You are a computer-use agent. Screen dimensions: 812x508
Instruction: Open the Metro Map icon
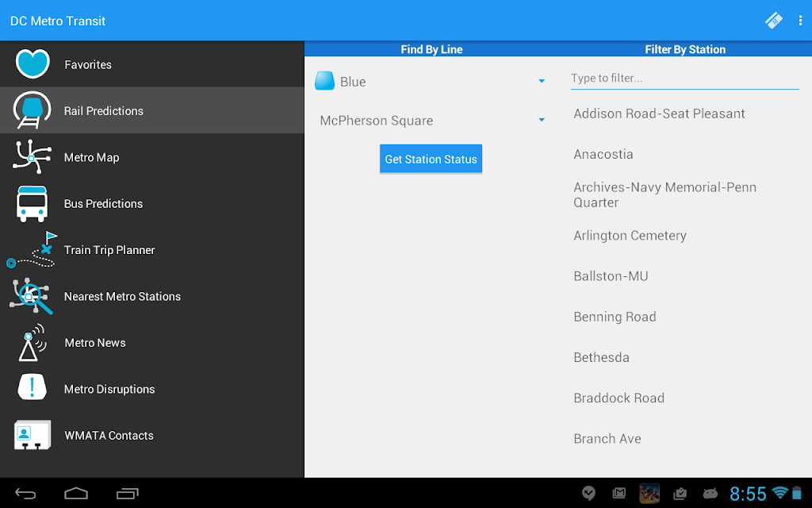[32, 156]
